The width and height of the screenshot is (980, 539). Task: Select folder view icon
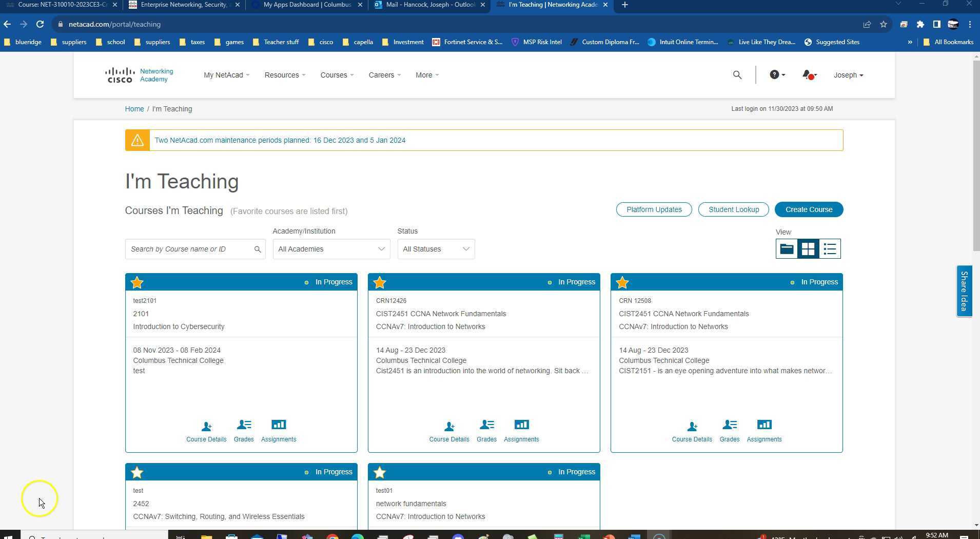(786, 248)
